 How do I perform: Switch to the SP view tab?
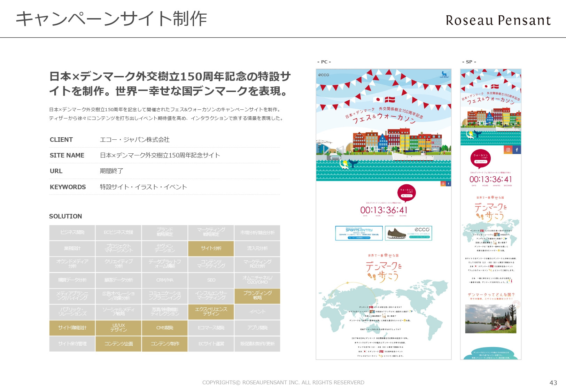[x=470, y=61]
